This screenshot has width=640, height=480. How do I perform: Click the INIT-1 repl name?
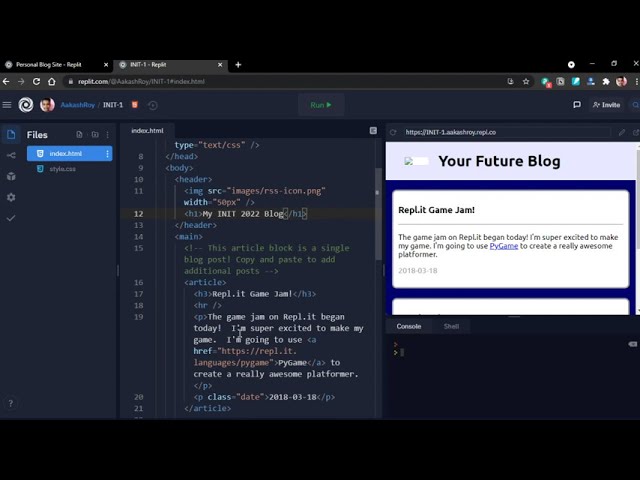coord(113,105)
